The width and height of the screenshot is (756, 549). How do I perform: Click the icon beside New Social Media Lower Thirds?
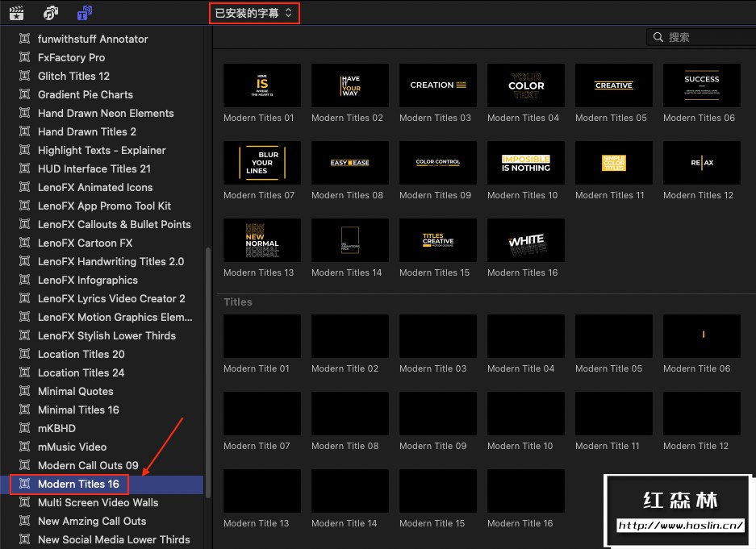pos(24,539)
